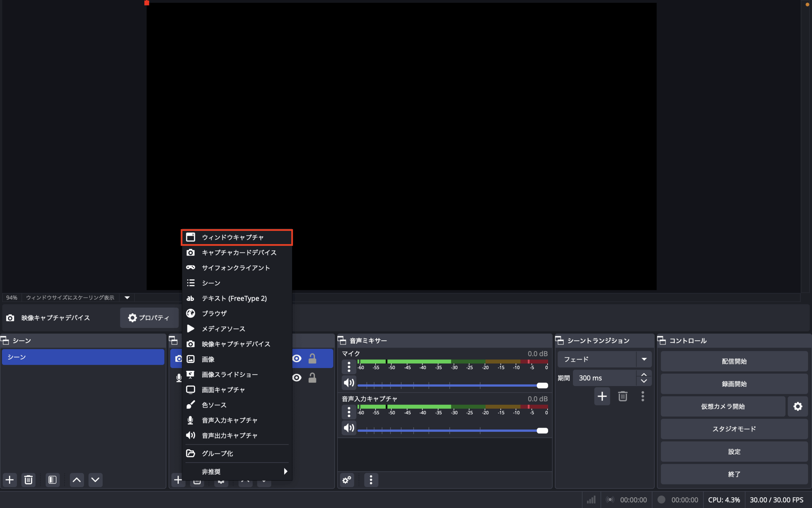
Task: Select 色ソース menu entry
Action: 237,405
